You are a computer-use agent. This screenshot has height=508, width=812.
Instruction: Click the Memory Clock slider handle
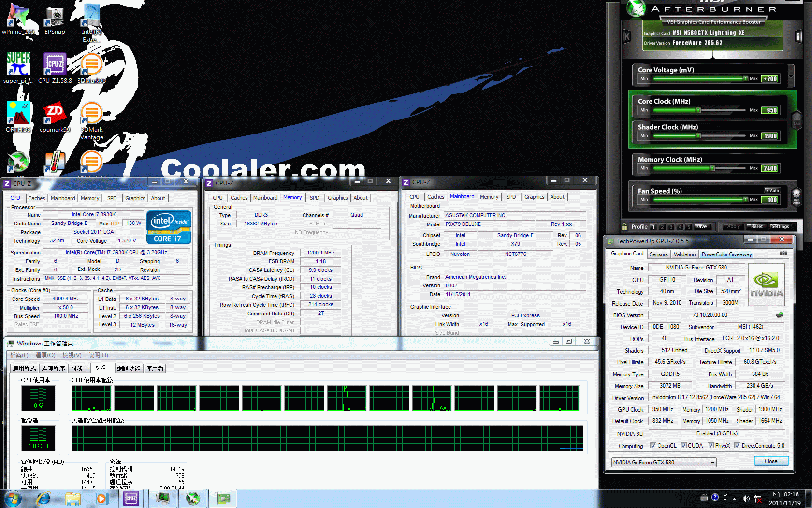coord(712,168)
